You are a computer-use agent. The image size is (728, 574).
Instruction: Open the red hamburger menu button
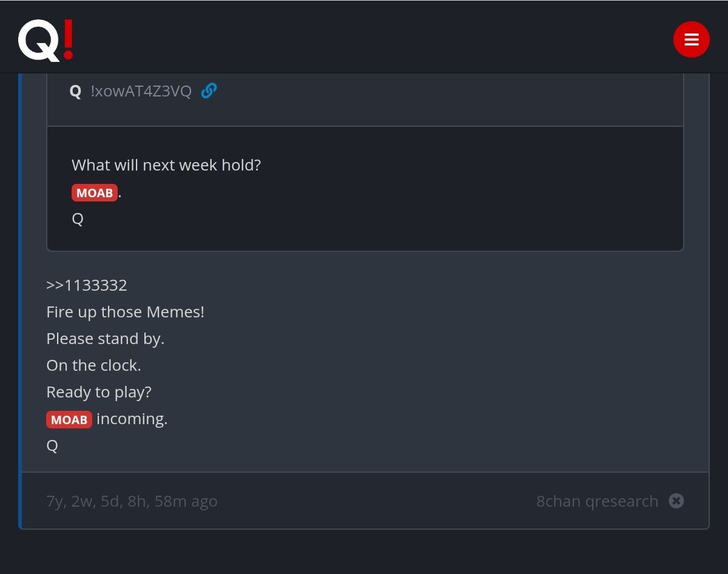[691, 39]
